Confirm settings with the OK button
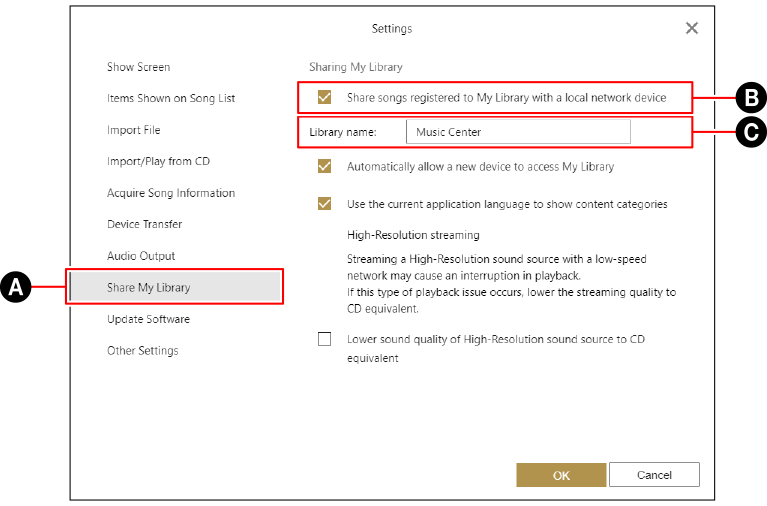This screenshot has height=506, width=767. click(561, 475)
